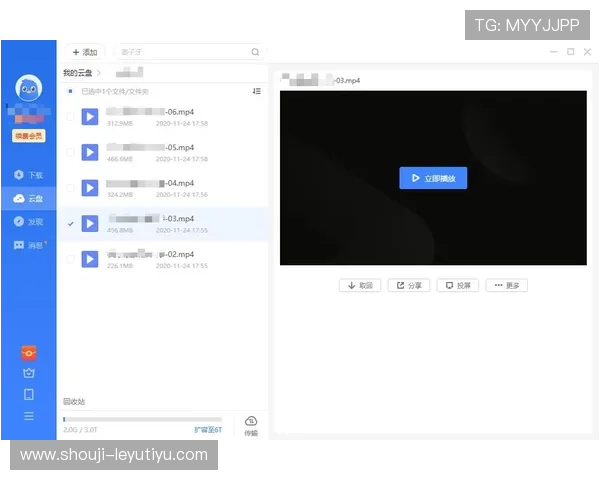Viewport: 600px width, 480px height.
Task: Click the 传输 cloud transfer icon
Action: click(x=251, y=424)
